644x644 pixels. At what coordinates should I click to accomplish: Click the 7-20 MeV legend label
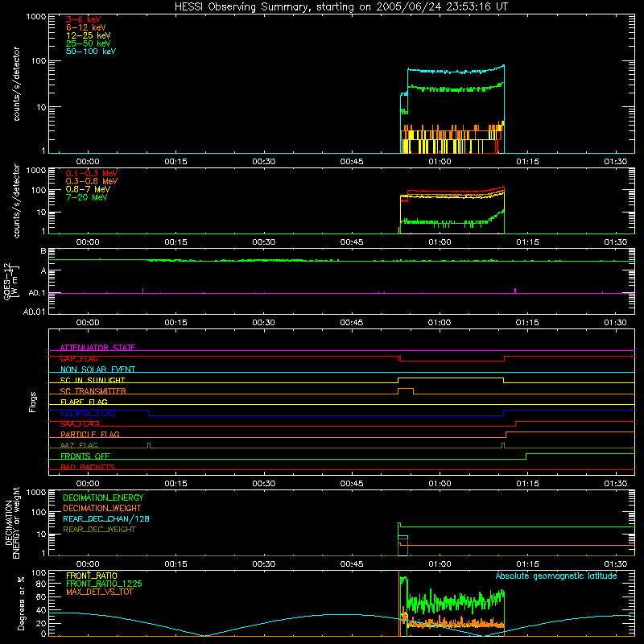coord(87,197)
